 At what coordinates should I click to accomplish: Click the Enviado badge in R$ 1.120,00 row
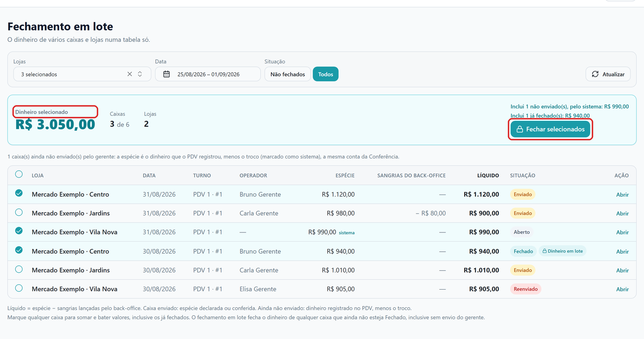pos(522,194)
